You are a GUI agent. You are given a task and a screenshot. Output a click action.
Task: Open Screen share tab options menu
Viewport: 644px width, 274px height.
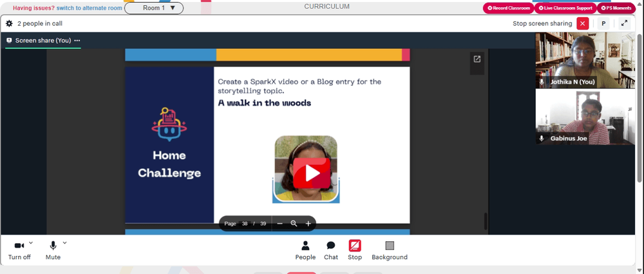pos(77,41)
